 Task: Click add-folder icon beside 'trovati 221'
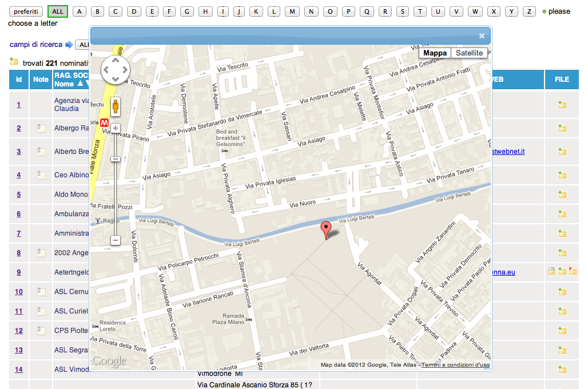click(14, 61)
